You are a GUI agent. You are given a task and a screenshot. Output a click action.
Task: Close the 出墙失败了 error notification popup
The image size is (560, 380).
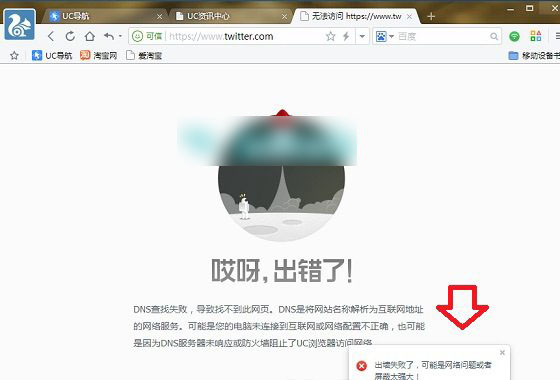click(x=502, y=352)
